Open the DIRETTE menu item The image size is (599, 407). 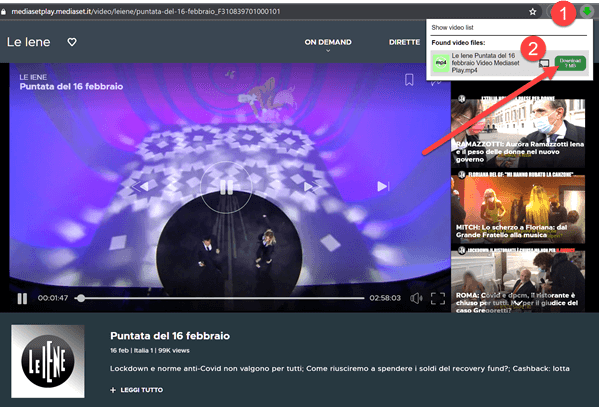[x=404, y=42]
